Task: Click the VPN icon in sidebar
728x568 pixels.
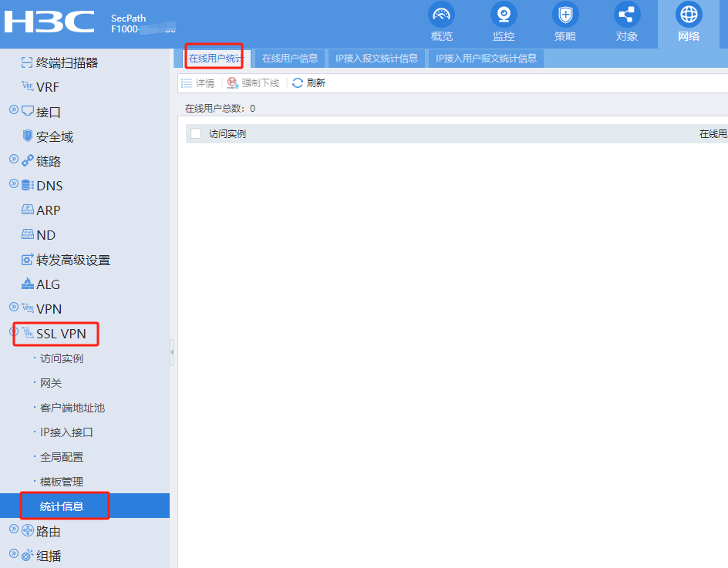Action: 28,308
